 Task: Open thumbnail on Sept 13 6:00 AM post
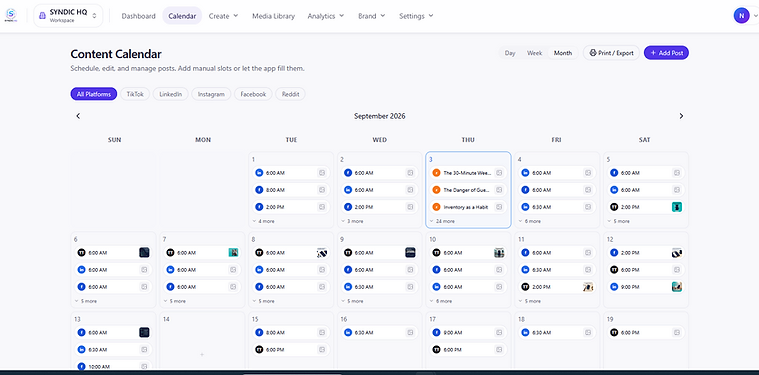click(144, 332)
